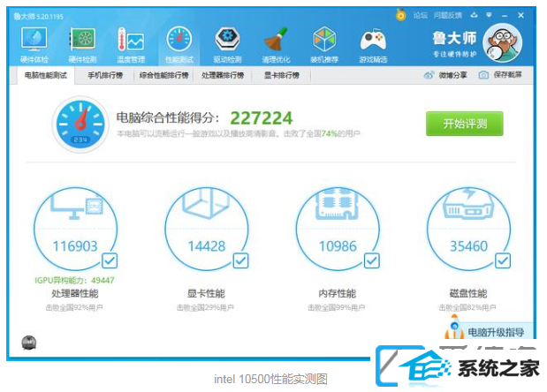Click the 处理器性能 label
547x392 pixels.
[75, 293]
